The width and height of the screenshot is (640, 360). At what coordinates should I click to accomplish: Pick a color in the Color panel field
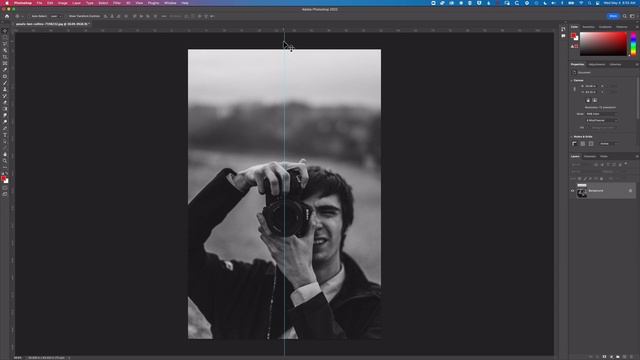coord(603,44)
